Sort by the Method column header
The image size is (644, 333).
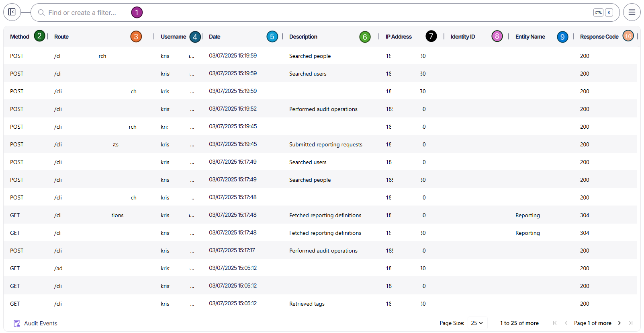tap(20, 37)
